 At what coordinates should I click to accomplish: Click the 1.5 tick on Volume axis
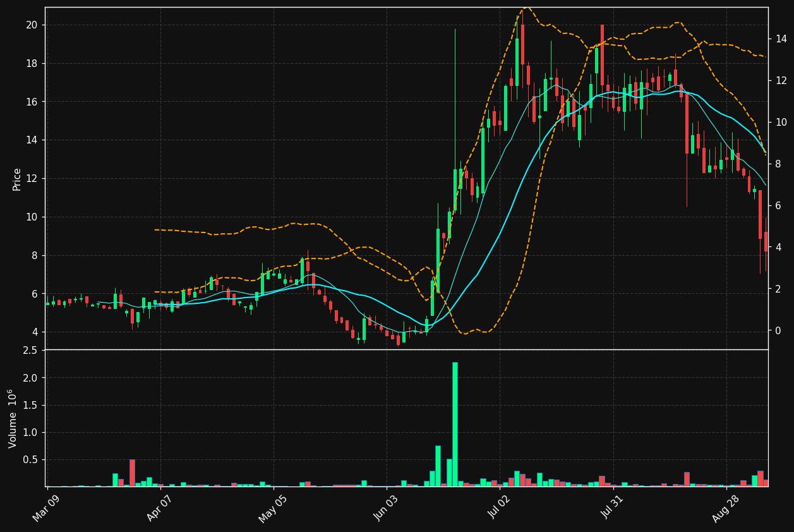point(30,405)
